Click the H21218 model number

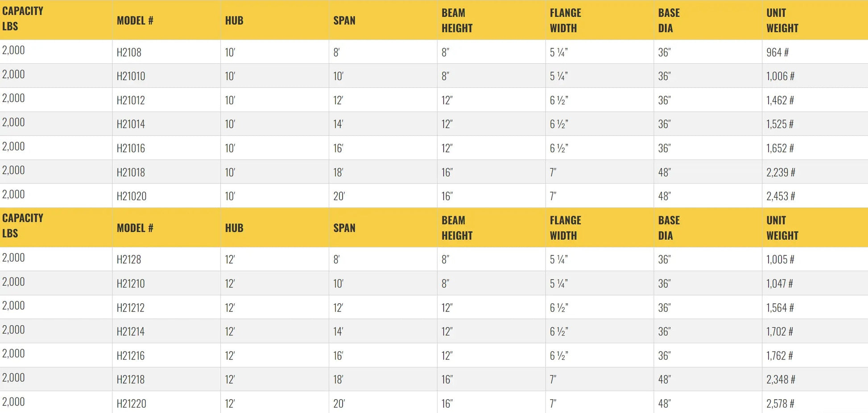131,380
